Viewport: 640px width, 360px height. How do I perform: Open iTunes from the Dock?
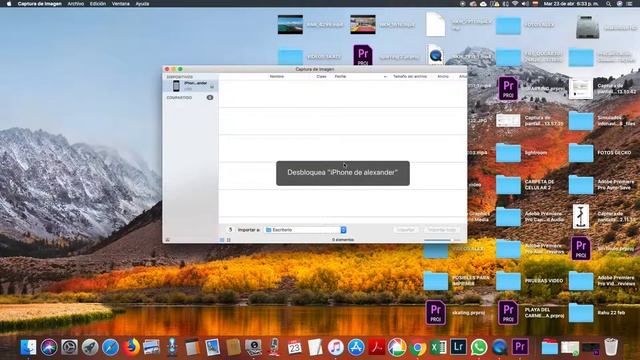[x=336, y=347]
